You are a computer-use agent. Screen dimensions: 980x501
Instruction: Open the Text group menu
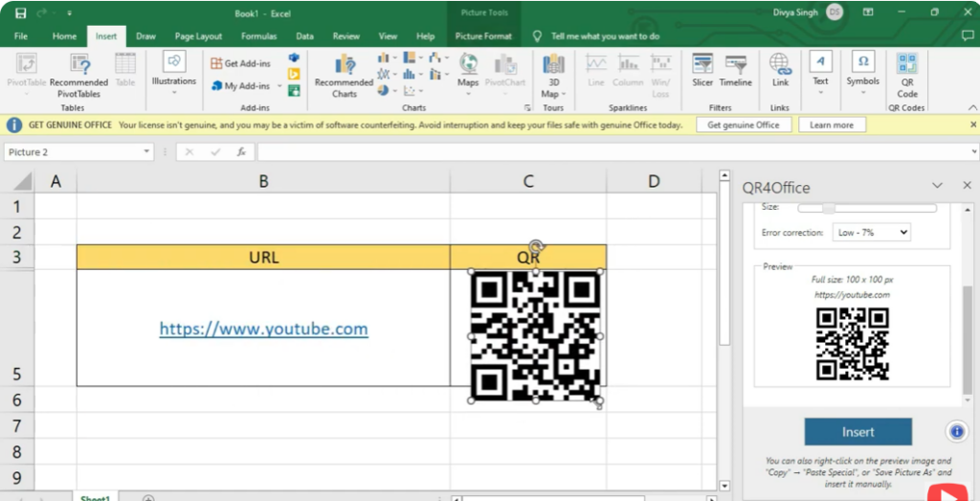pos(820,74)
